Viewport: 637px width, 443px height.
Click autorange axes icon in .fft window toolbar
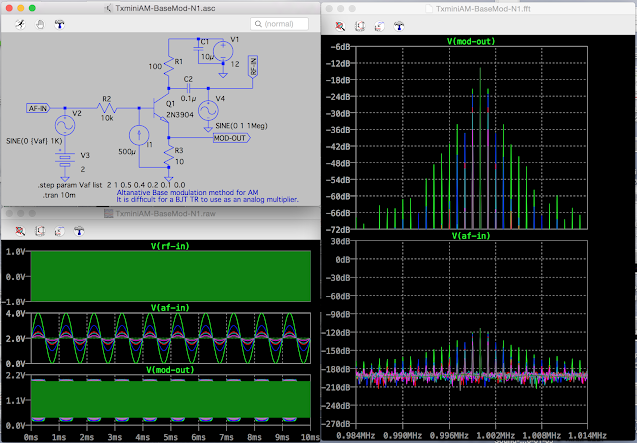360,26
